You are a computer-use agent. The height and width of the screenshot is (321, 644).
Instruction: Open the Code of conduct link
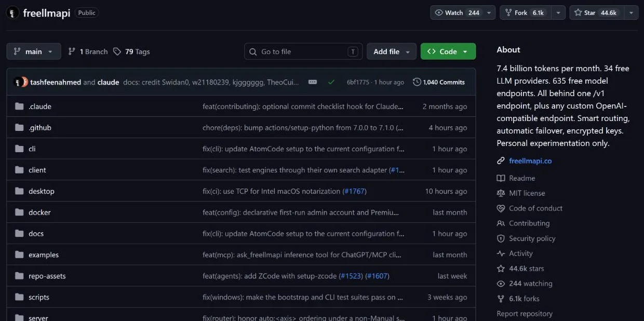[x=536, y=208]
